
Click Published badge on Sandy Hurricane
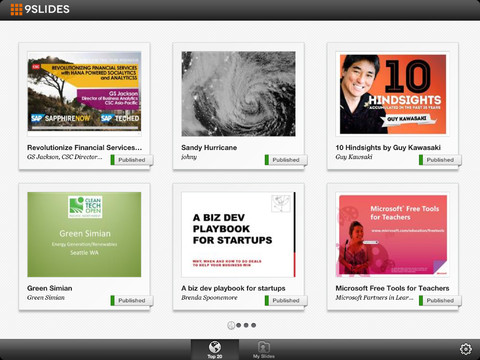286,160
